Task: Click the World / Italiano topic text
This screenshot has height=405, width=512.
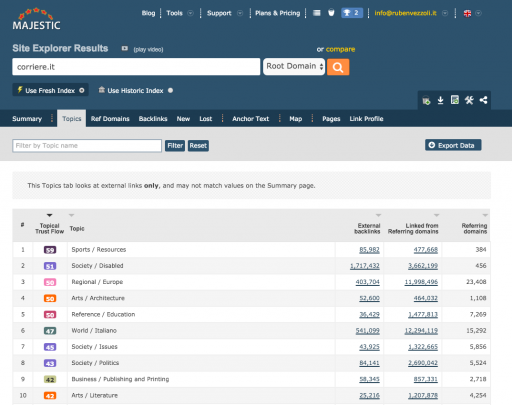Action: pos(94,331)
